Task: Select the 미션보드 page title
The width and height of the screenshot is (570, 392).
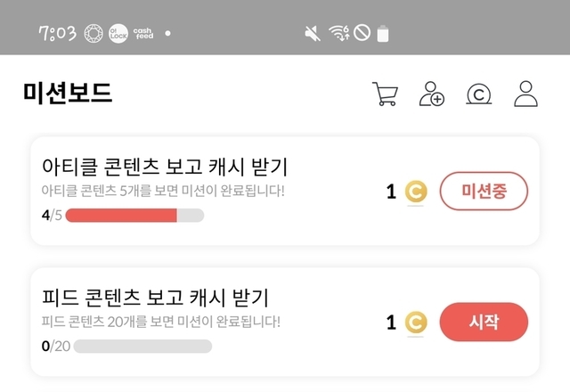Action: coord(68,94)
